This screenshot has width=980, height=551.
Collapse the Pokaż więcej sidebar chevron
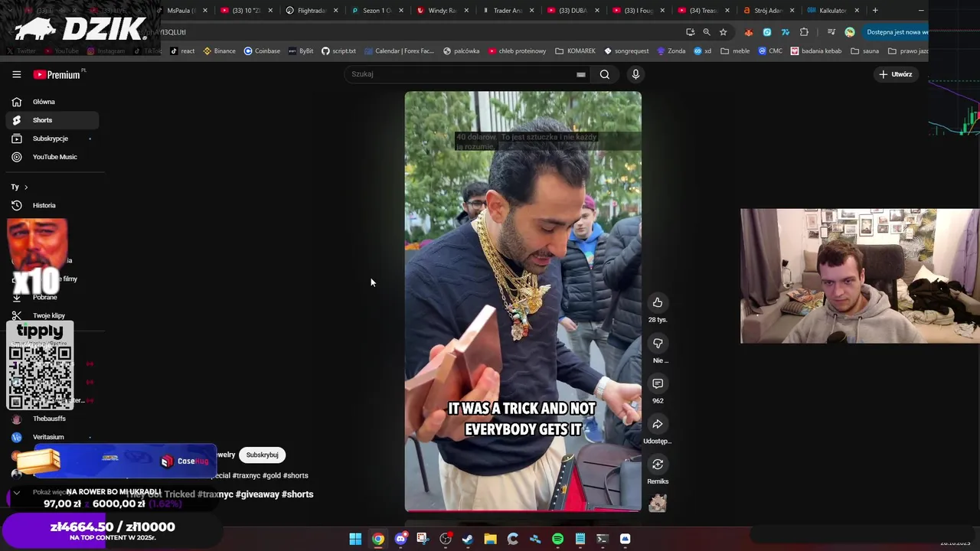tap(16, 492)
